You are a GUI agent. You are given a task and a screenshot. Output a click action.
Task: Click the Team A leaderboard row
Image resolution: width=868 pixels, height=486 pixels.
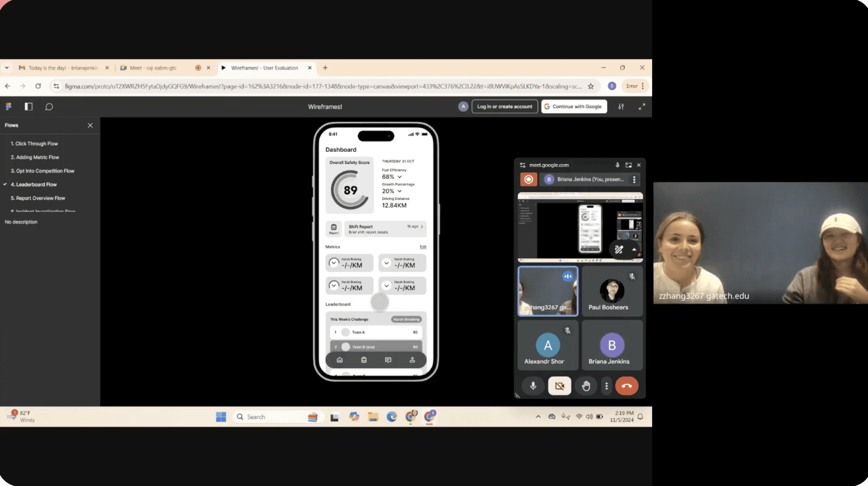(376, 332)
